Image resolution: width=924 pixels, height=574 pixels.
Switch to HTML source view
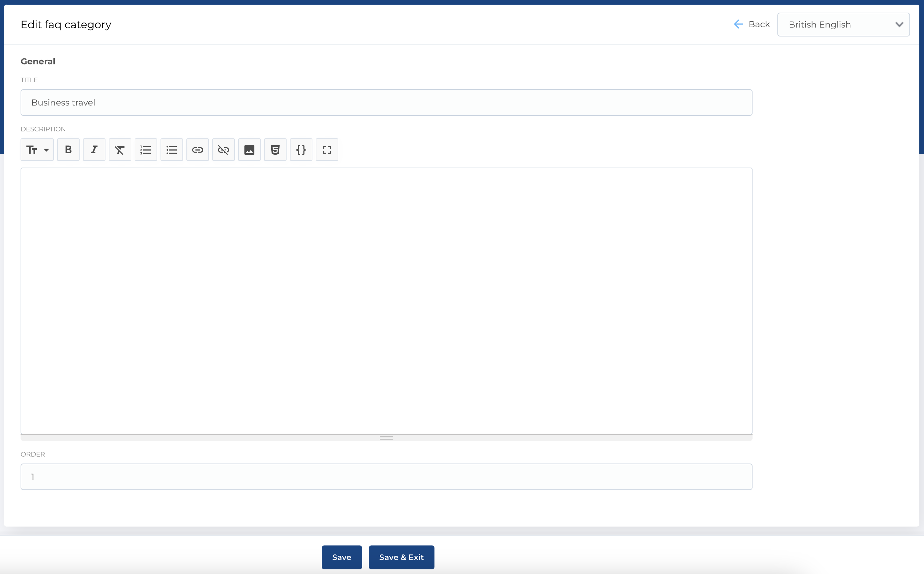click(x=275, y=150)
